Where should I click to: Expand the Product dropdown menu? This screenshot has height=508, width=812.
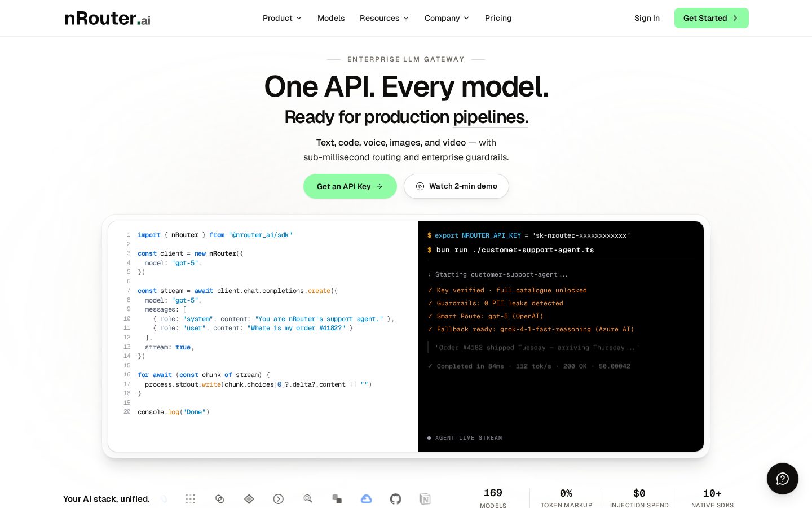click(x=282, y=18)
